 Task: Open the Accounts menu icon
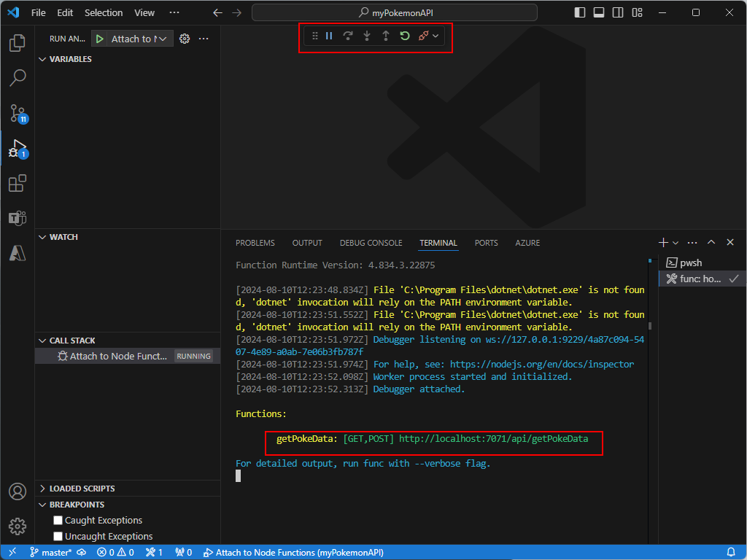tap(18, 491)
